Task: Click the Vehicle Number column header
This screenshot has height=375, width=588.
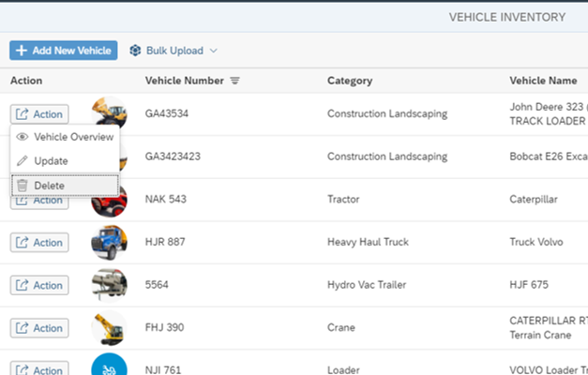Action: (184, 81)
